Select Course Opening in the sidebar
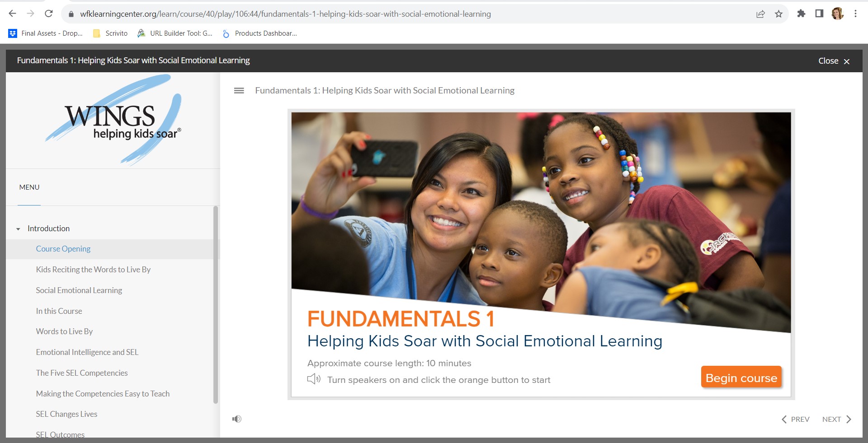 [x=63, y=248]
